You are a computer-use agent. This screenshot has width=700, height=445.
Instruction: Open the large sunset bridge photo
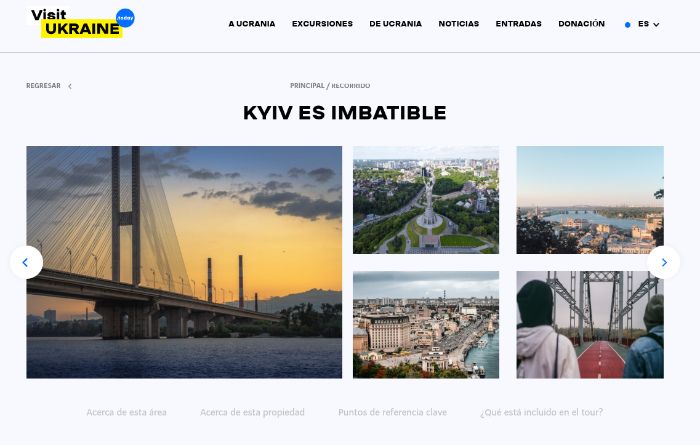pos(184,262)
